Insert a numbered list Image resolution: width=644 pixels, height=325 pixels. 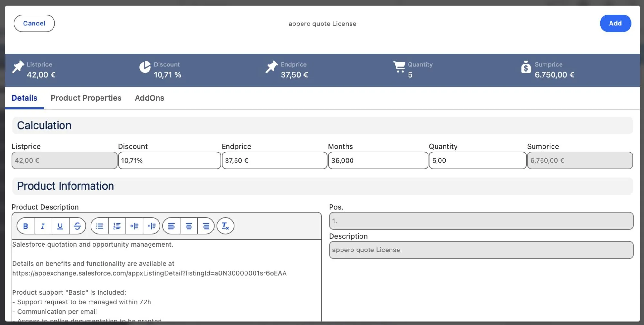tap(117, 226)
